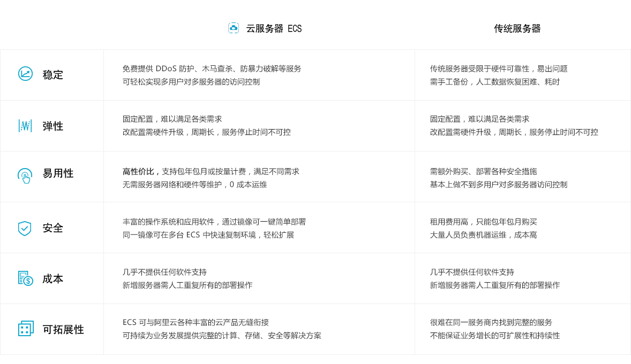Click the 易用性 finger touch icon

(x=25, y=175)
